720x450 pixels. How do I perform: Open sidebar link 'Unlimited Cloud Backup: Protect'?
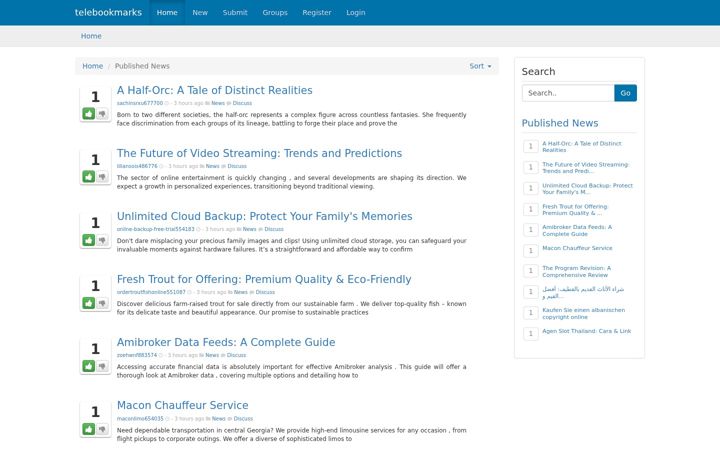coord(587,189)
